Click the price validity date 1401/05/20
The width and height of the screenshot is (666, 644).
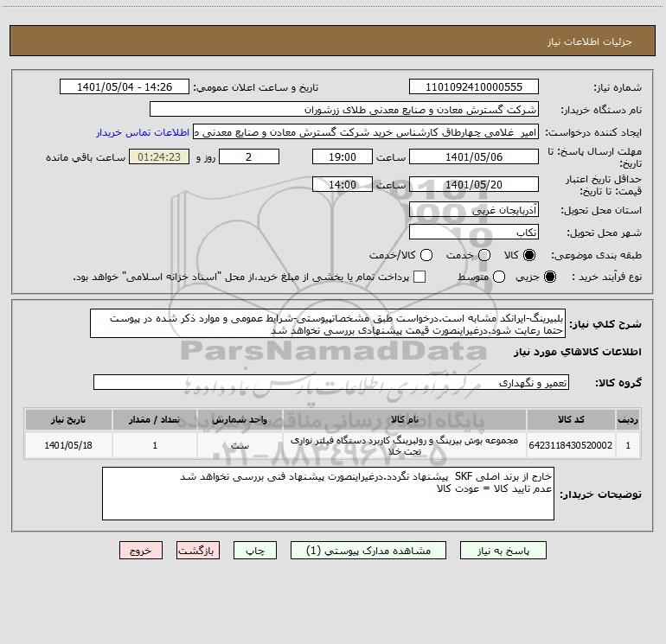(x=474, y=184)
